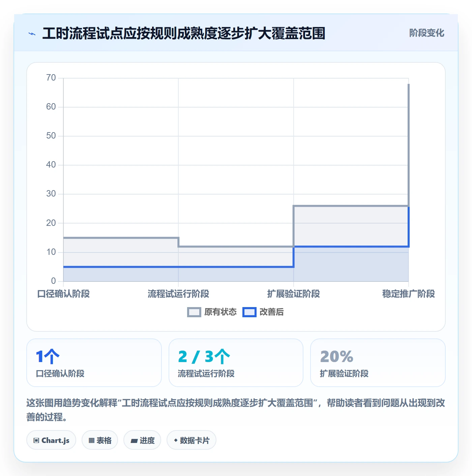The image size is (472, 476).
Task: Click the 改善后 legend label
Action: coord(271,312)
